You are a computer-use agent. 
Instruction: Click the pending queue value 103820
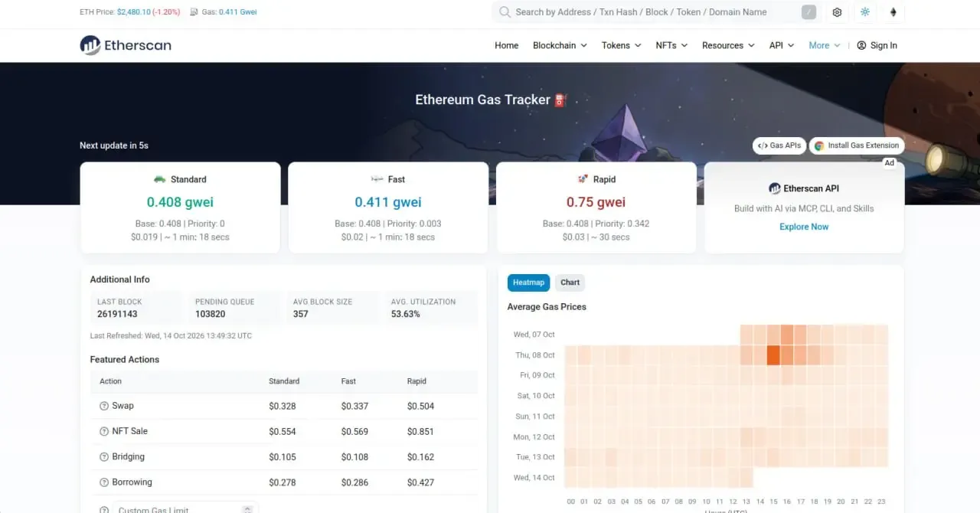(211, 314)
